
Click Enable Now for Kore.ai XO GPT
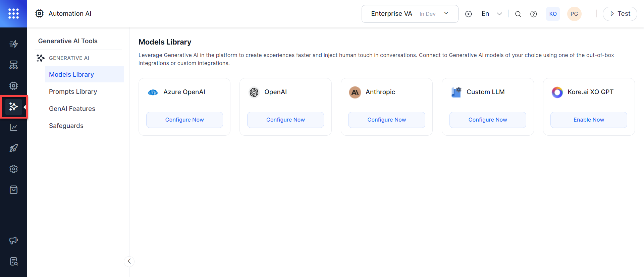click(x=588, y=120)
